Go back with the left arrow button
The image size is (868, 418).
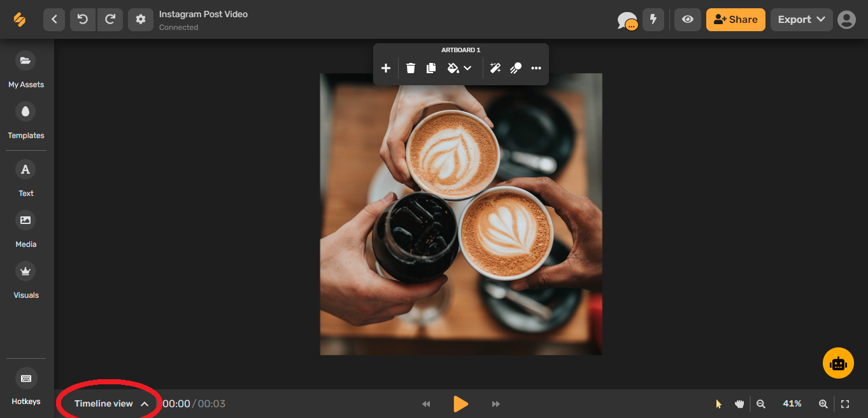pyautogui.click(x=54, y=20)
